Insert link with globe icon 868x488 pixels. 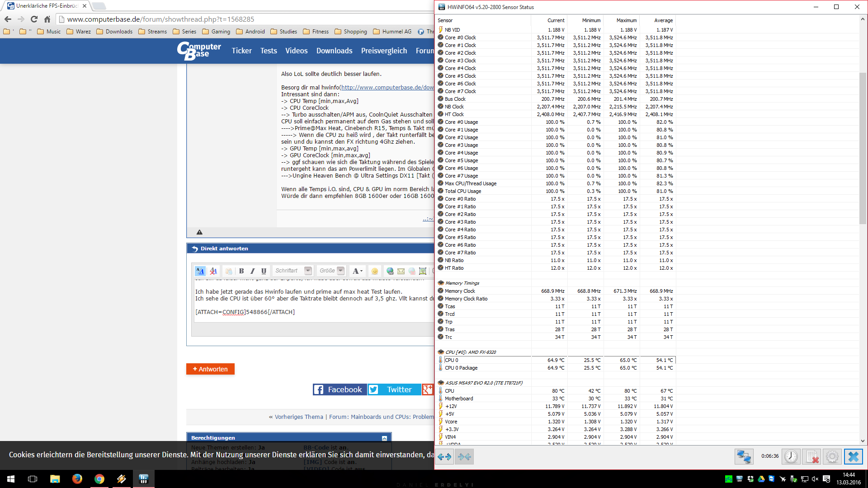(390, 271)
